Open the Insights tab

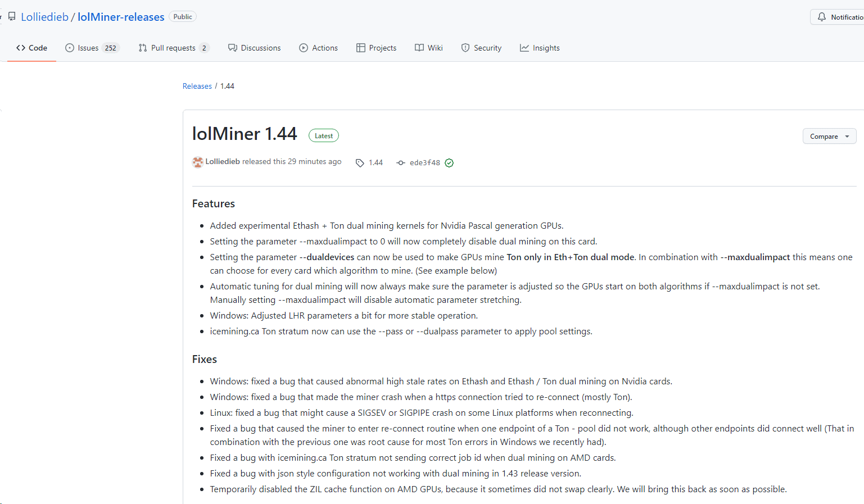540,48
